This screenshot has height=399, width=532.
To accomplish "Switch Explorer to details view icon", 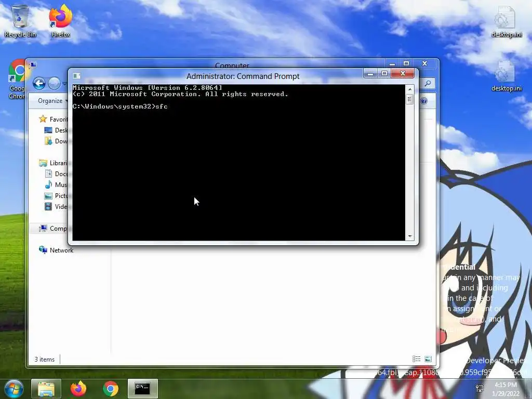I will (416, 359).
